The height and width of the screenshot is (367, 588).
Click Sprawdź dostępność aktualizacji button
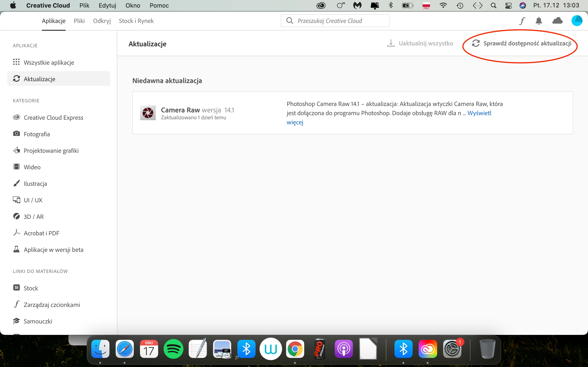522,43
